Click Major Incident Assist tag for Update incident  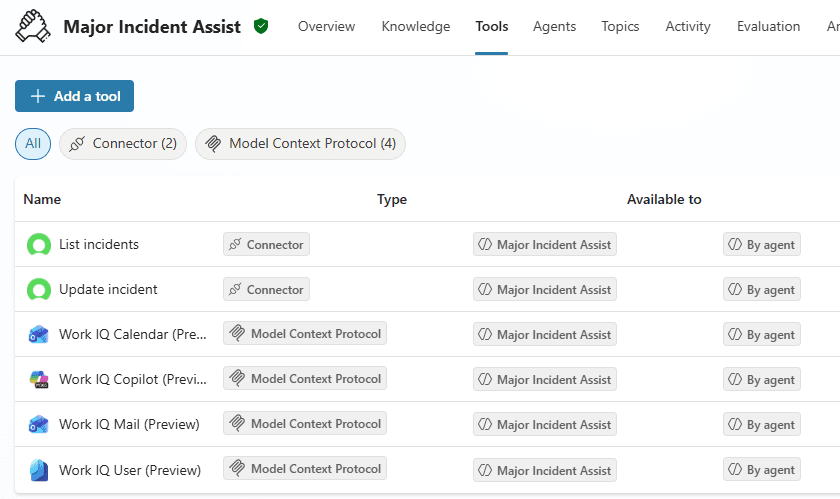544,290
